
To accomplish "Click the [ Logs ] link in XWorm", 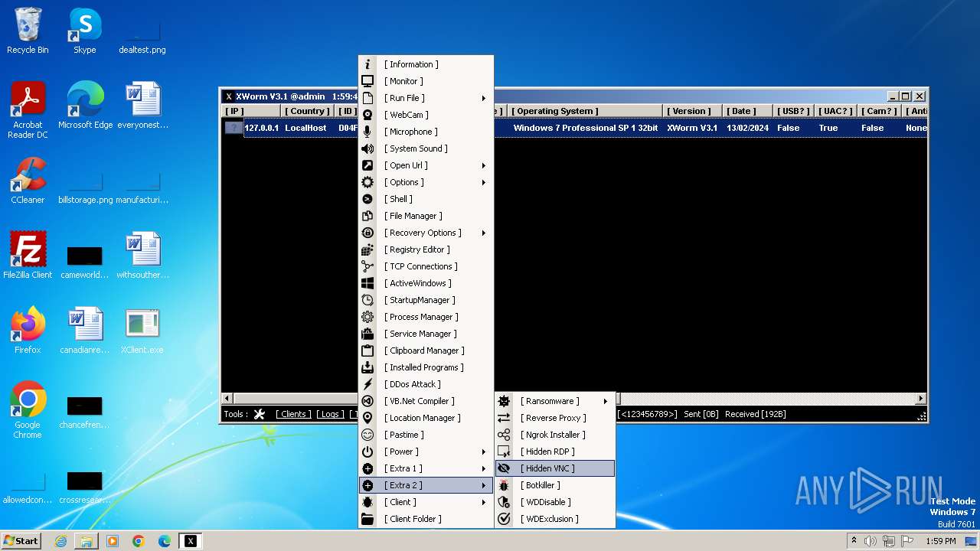I will (331, 414).
